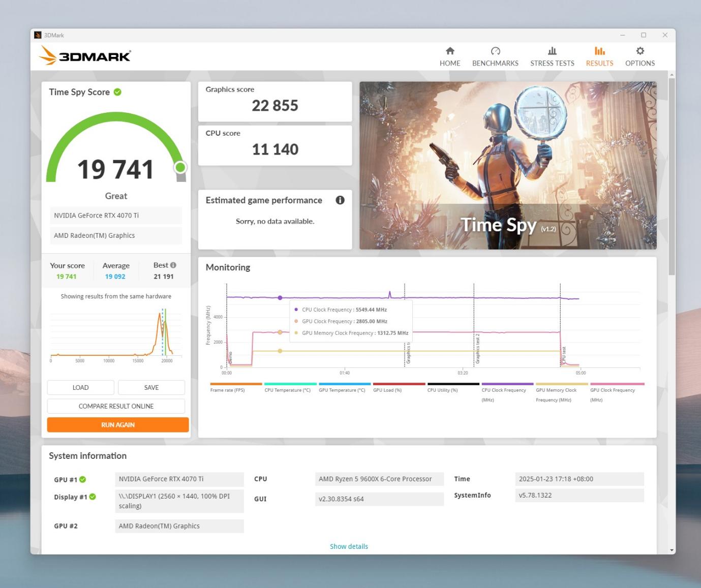Click AMD Ryzen 5 9600X CPU field

[379, 479]
